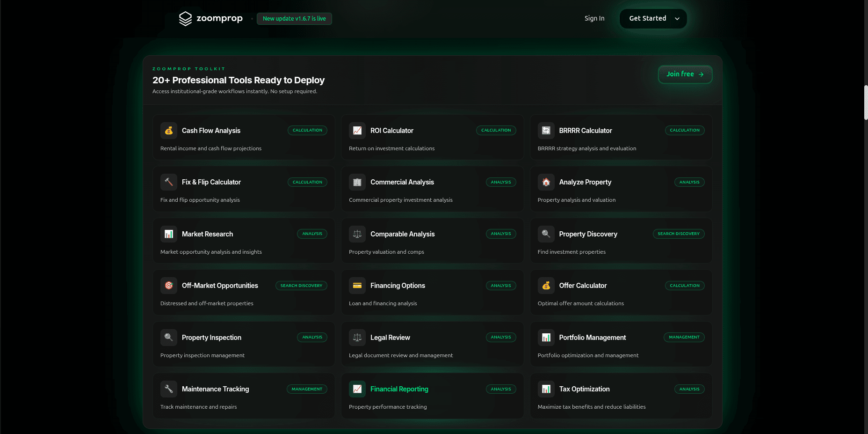Open the Market Research title
This screenshot has height=434, width=868.
click(207, 234)
